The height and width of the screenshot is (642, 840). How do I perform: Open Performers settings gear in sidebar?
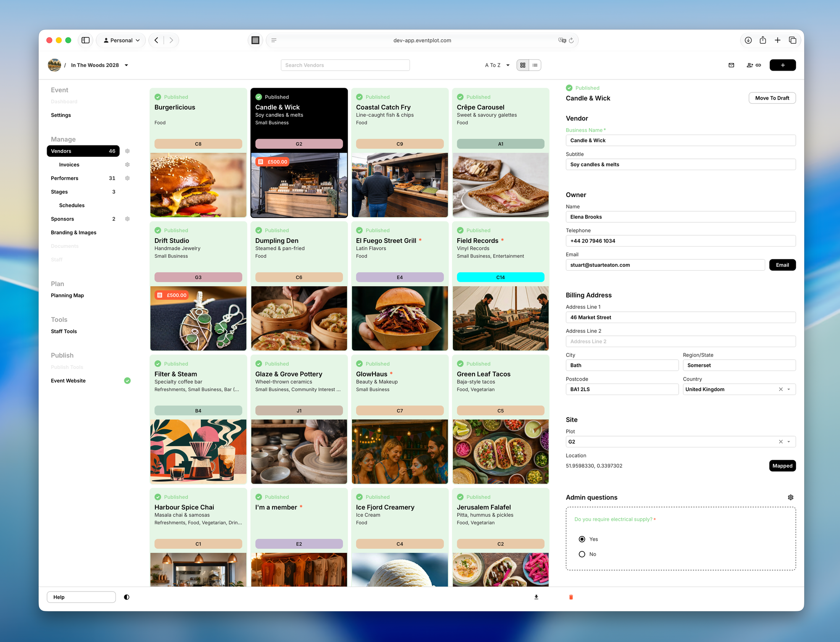click(x=127, y=178)
